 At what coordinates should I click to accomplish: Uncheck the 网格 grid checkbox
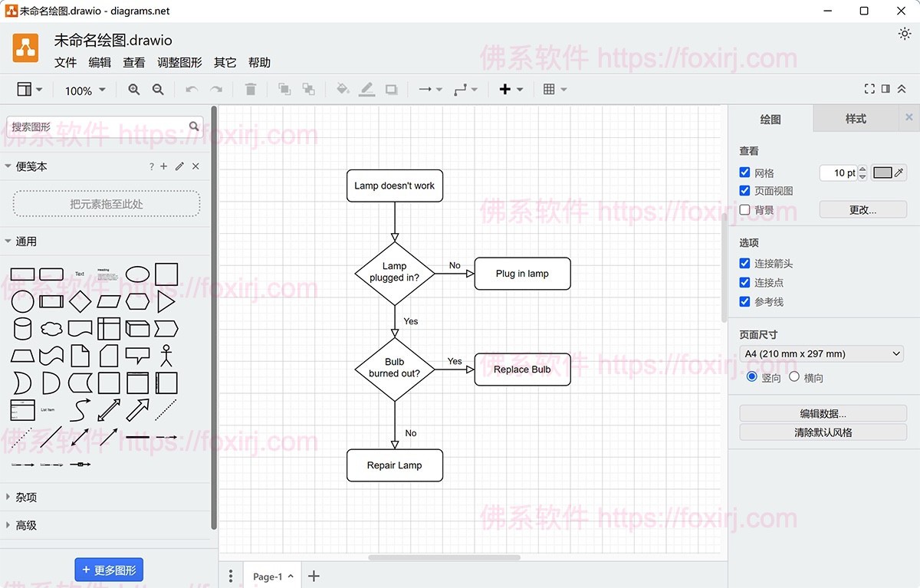[x=744, y=172]
